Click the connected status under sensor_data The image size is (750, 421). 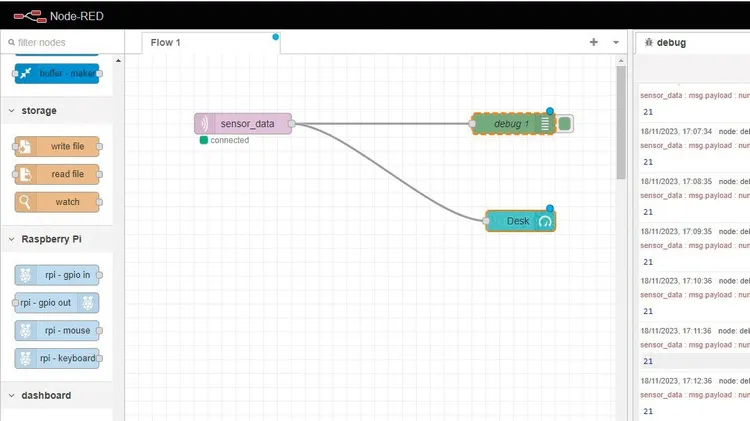224,140
